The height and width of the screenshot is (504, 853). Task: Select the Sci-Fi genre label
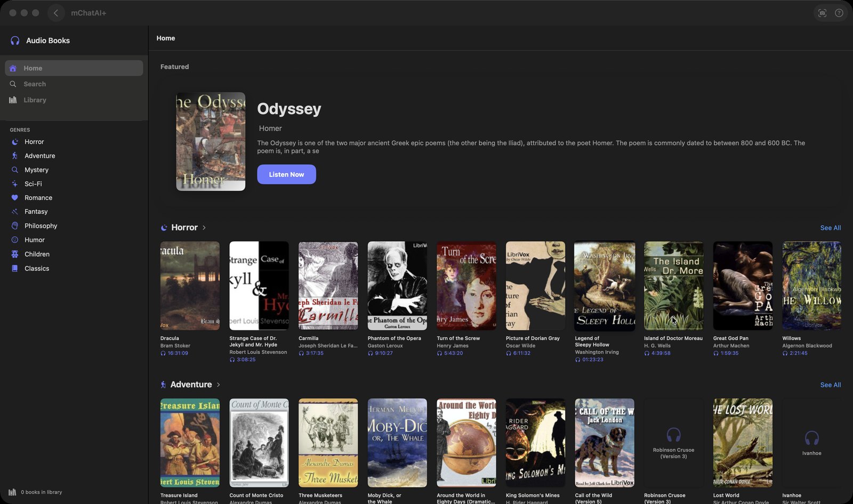[x=33, y=184]
